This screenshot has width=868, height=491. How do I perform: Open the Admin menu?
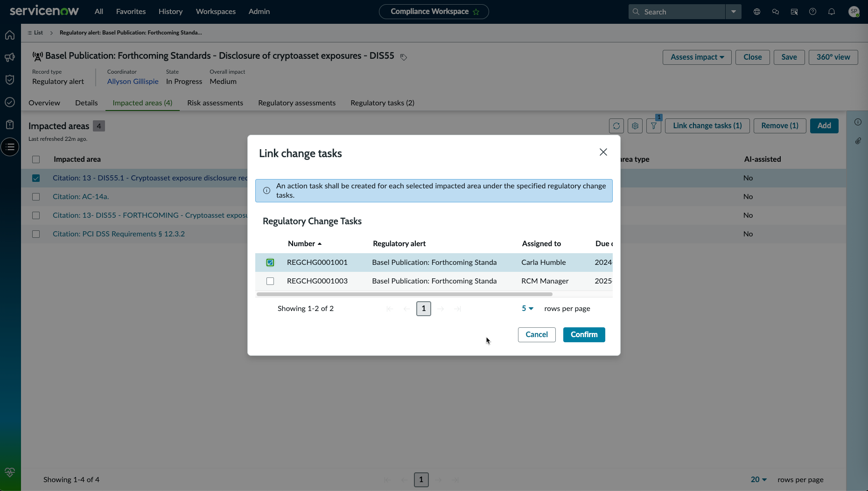(x=259, y=12)
